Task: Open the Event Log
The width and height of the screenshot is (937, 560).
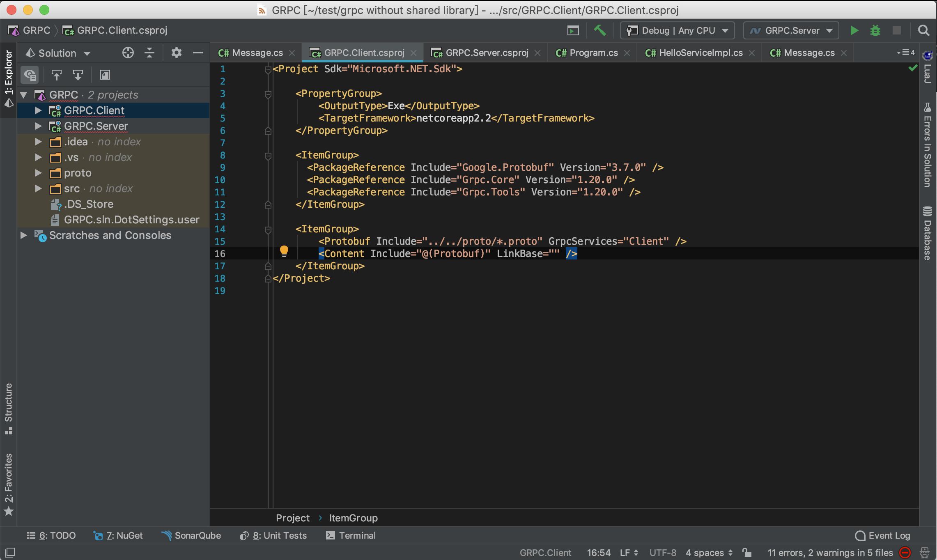Action: tap(883, 535)
